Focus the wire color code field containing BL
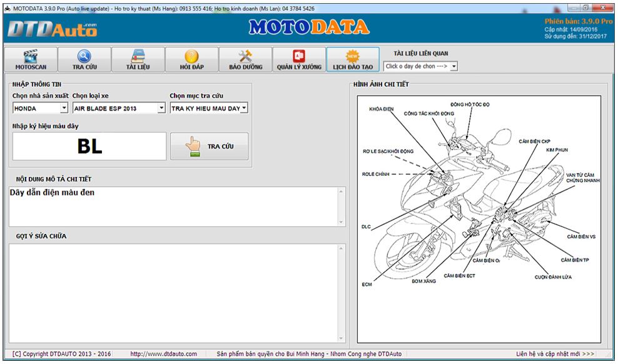The height and width of the screenshot is (364, 618). click(x=89, y=146)
